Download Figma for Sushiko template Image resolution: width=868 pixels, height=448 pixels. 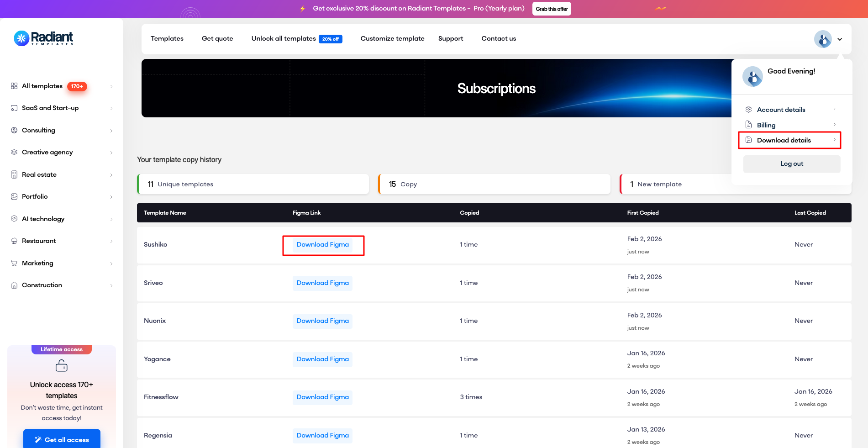tap(322, 245)
